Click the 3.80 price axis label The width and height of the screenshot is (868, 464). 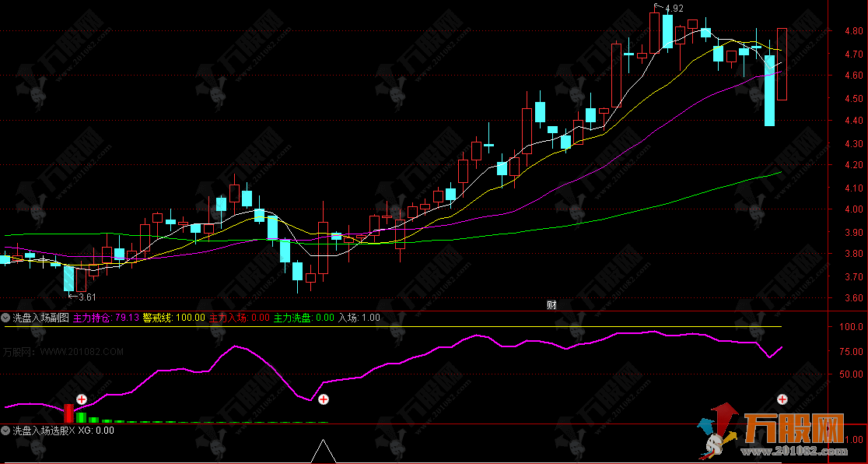[853, 253]
